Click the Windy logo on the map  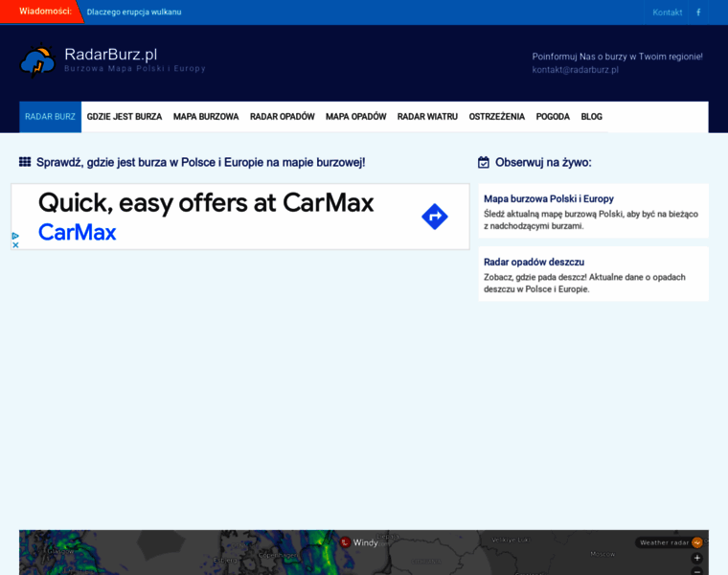click(359, 542)
